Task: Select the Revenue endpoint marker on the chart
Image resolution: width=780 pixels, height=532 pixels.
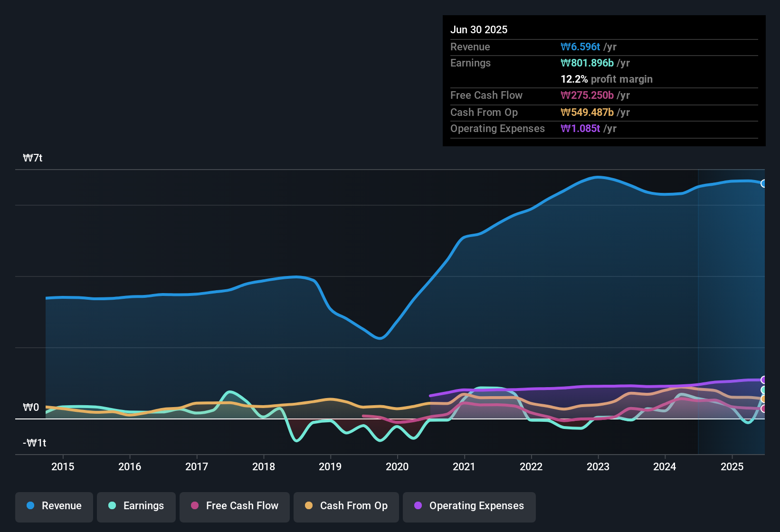Action: pyautogui.click(x=763, y=183)
